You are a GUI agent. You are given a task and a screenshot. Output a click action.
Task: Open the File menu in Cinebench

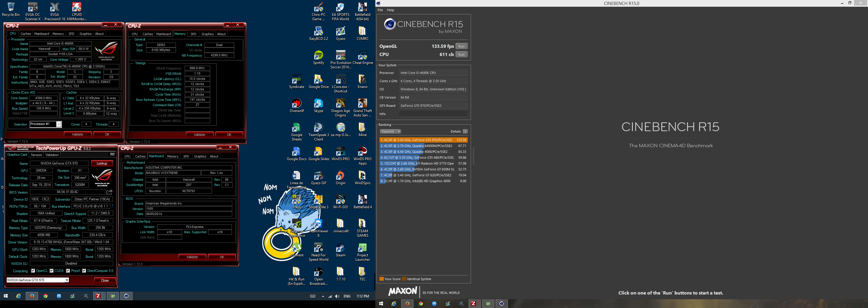pos(380,10)
